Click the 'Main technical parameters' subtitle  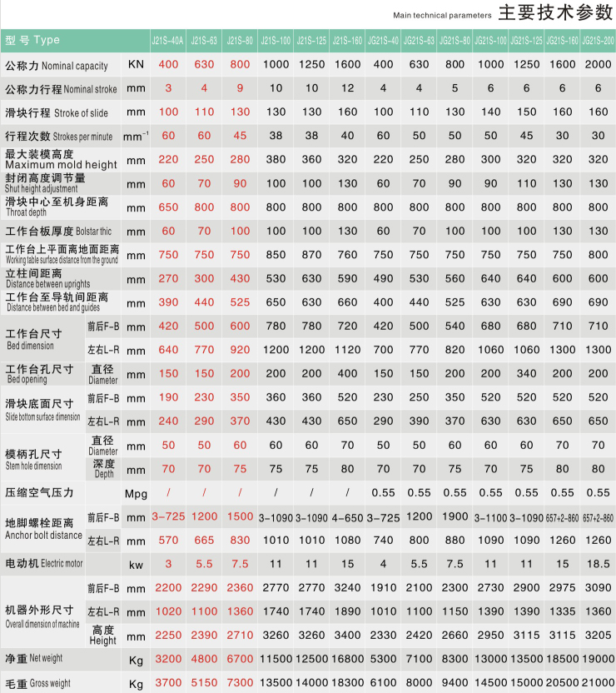coord(442,16)
